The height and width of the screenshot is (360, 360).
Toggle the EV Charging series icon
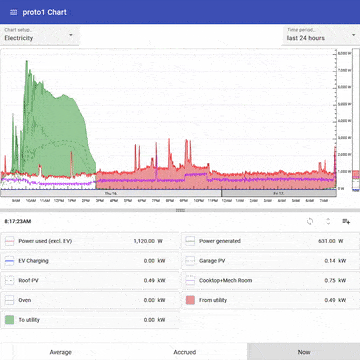click(10, 261)
